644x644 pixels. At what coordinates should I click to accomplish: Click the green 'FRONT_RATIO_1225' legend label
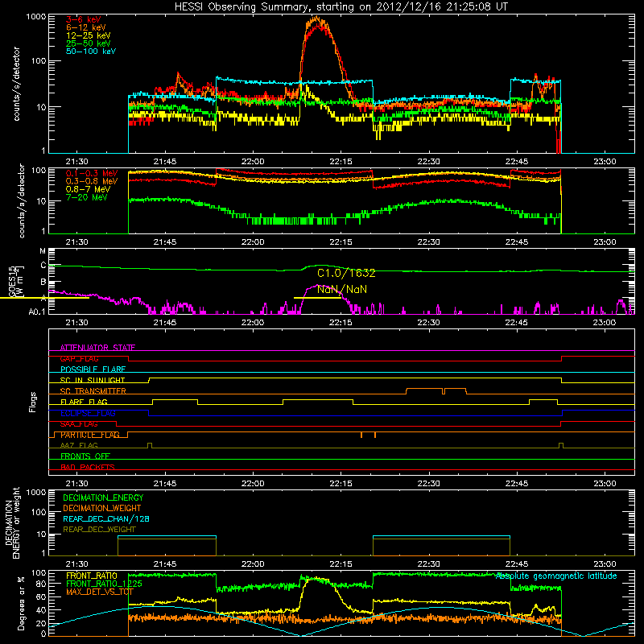104,584
